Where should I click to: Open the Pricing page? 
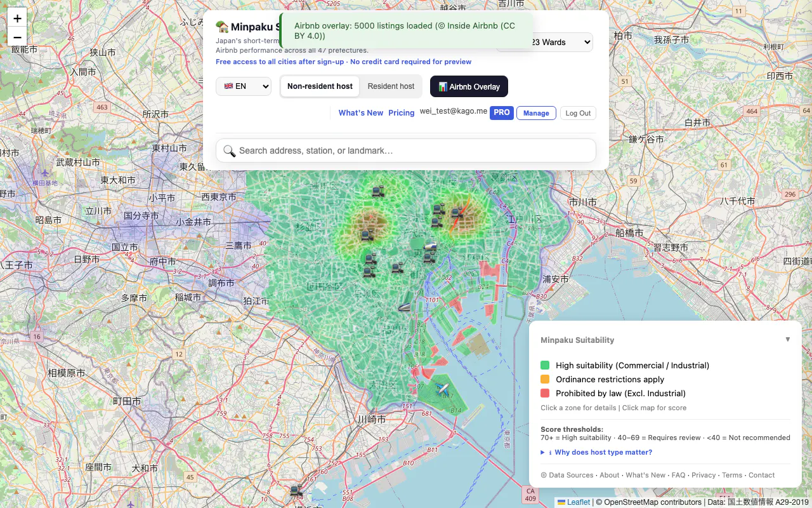coord(402,113)
